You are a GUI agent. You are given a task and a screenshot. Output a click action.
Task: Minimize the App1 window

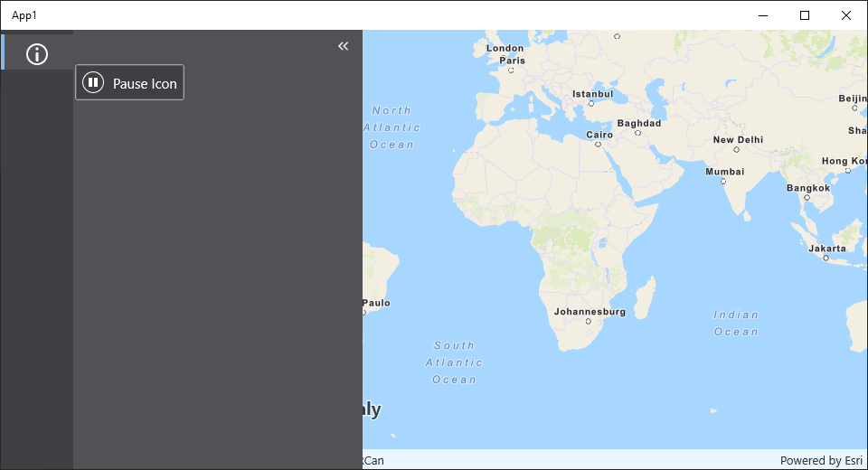point(763,15)
